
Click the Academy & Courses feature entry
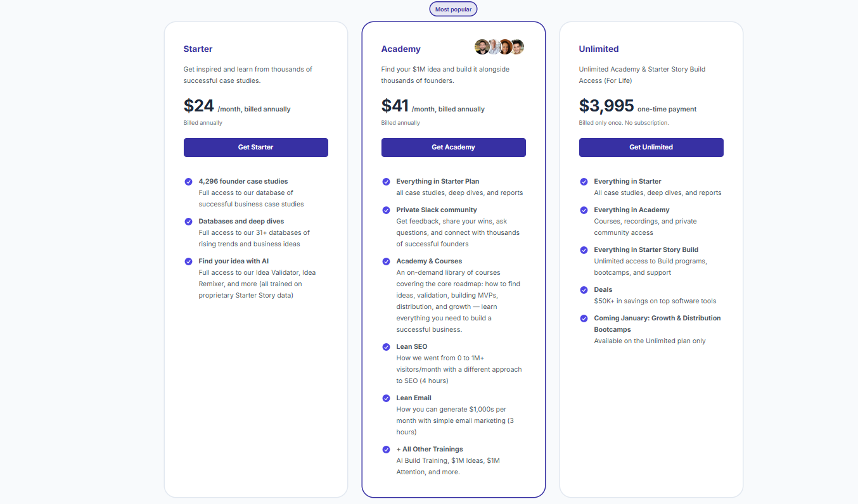[x=428, y=261]
